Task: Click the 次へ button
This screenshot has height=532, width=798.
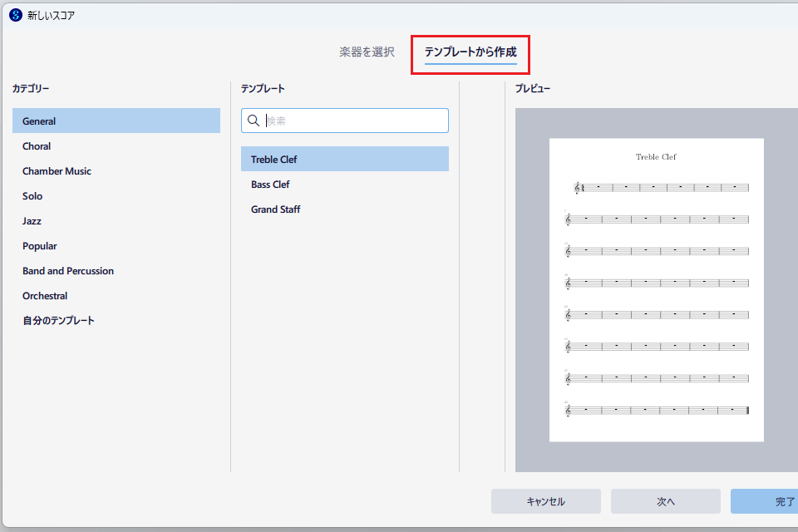Action: 665,501
